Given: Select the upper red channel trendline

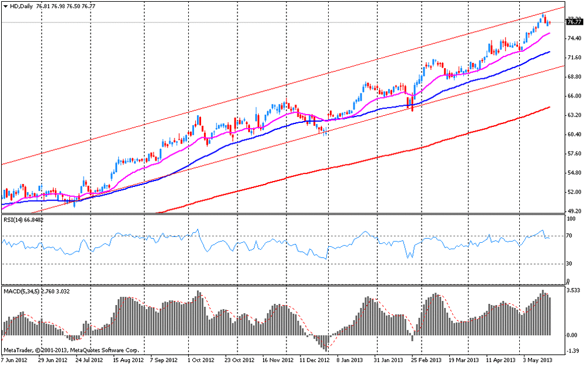Looking at the screenshot, I should pyautogui.click(x=283, y=86).
